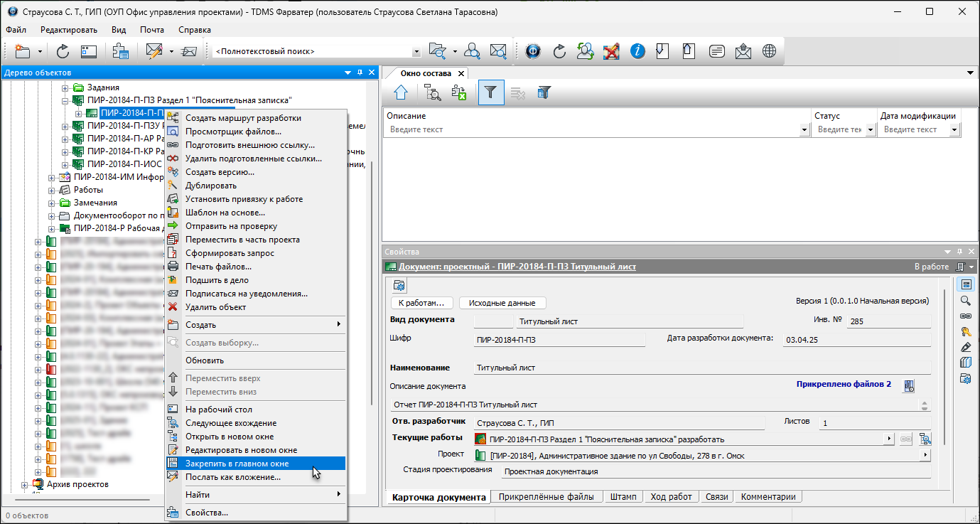
Task: Click the globe icon in the main toolbar
Action: (769, 51)
